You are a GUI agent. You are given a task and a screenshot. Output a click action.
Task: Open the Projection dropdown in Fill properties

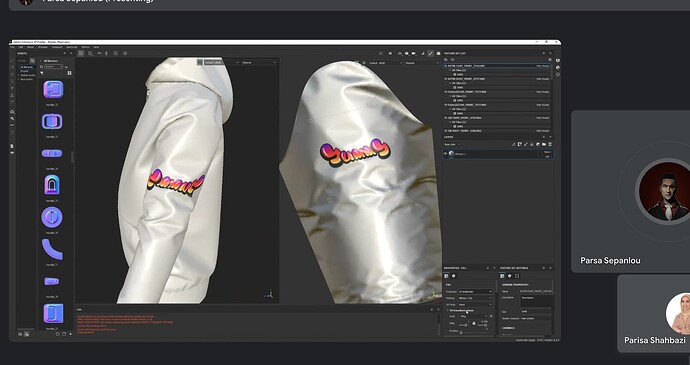(475, 291)
